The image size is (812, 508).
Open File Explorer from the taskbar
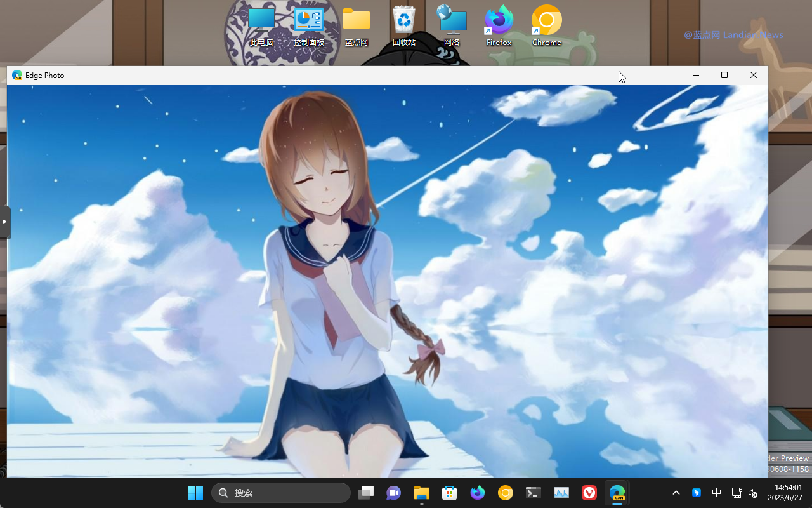pyautogui.click(x=422, y=493)
